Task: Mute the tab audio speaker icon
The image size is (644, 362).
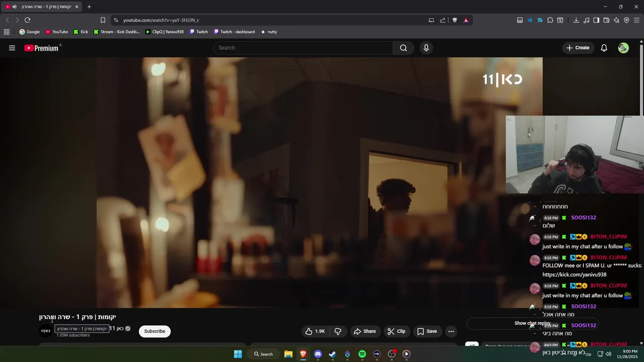Action: [x=14, y=7]
